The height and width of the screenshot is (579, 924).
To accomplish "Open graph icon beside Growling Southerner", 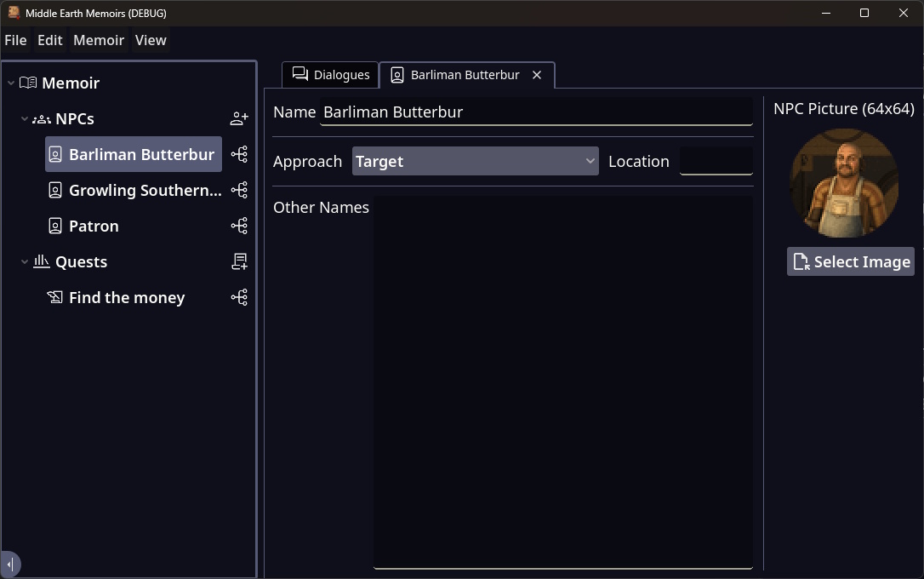I will [x=239, y=190].
